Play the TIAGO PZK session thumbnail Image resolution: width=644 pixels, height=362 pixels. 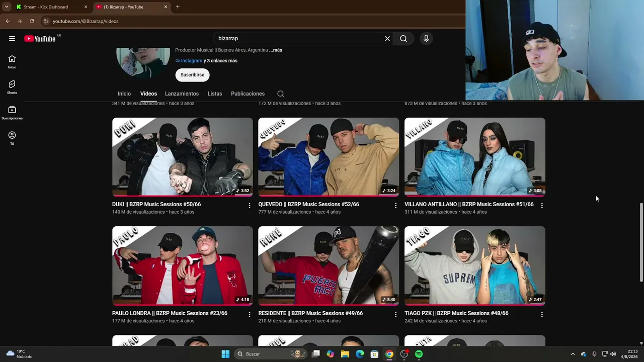(475, 265)
